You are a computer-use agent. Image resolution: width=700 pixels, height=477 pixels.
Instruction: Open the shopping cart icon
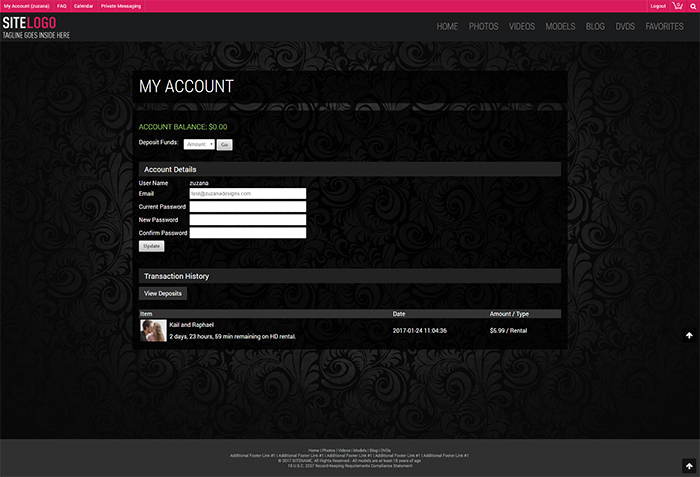point(677,6)
